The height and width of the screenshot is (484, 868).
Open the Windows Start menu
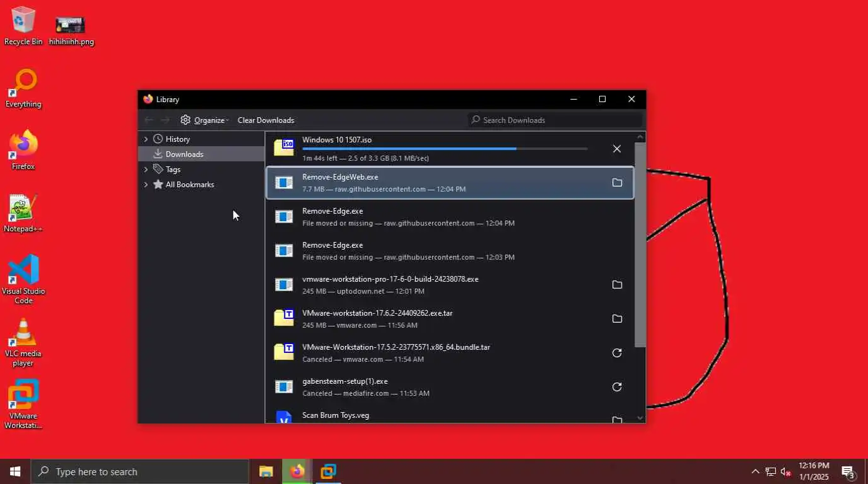pos(15,471)
